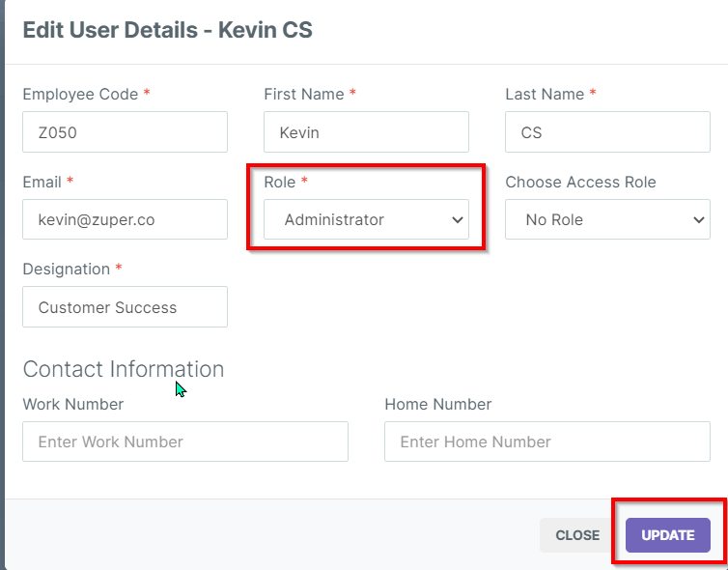Click the Email field with kevin@zuper.co

pyautogui.click(x=125, y=219)
